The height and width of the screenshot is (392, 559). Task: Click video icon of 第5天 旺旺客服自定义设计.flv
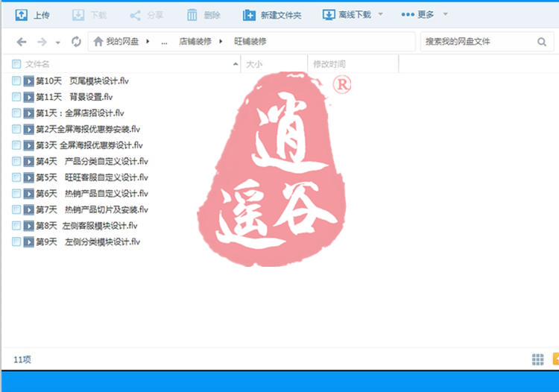click(28, 177)
